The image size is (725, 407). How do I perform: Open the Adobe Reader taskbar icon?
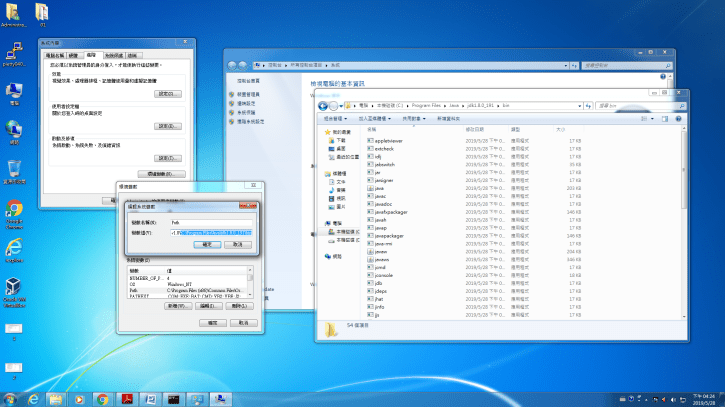click(128, 397)
